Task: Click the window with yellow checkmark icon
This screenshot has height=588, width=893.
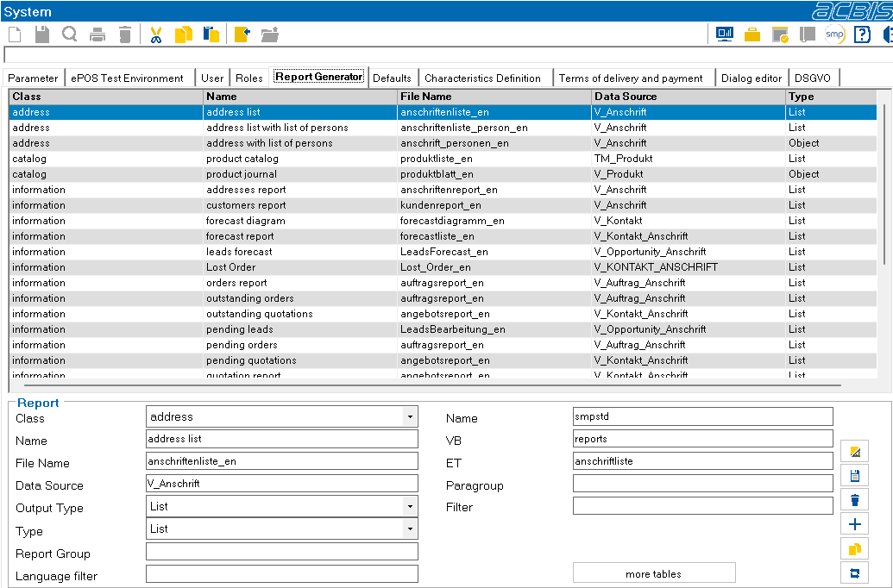Action: point(780,34)
